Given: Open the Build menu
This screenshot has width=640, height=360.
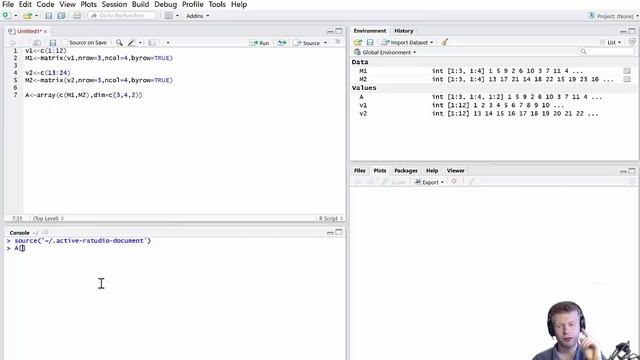Looking at the screenshot, I should coord(140,4).
